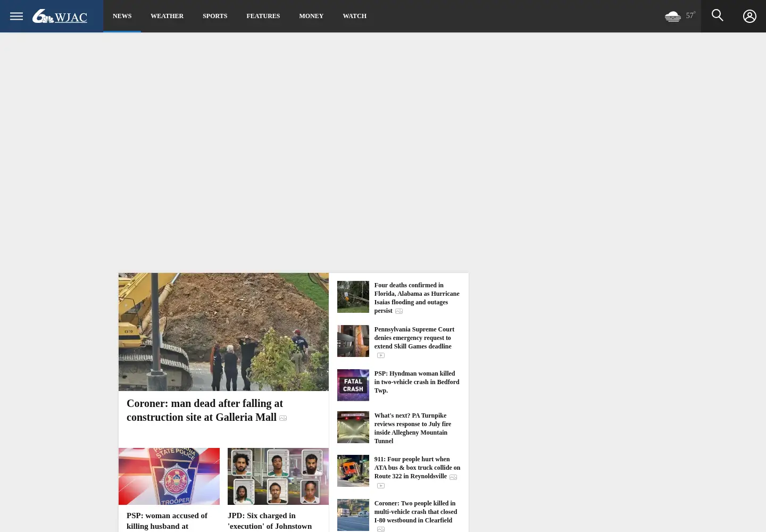The image size is (766, 532).
Task: Click photo gallery icon after Galleria Mall headline
Action: 283,418
